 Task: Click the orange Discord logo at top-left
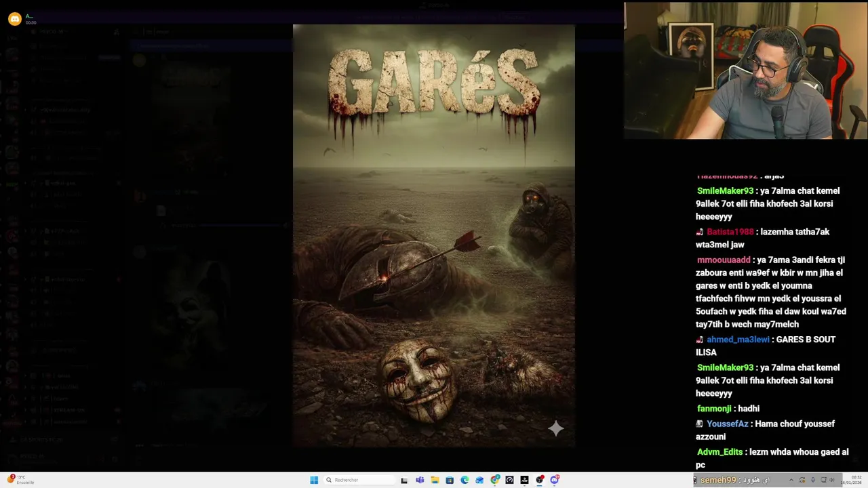[x=14, y=19]
